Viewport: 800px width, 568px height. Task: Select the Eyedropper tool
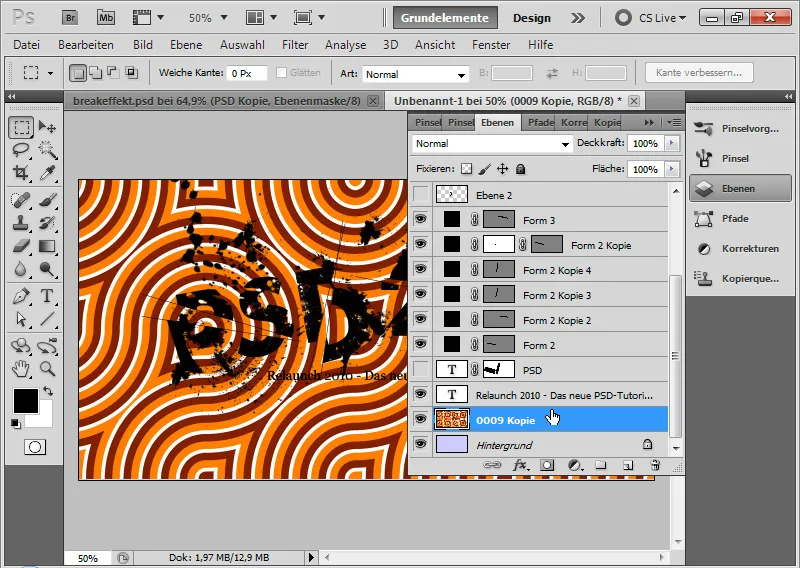pyautogui.click(x=47, y=173)
